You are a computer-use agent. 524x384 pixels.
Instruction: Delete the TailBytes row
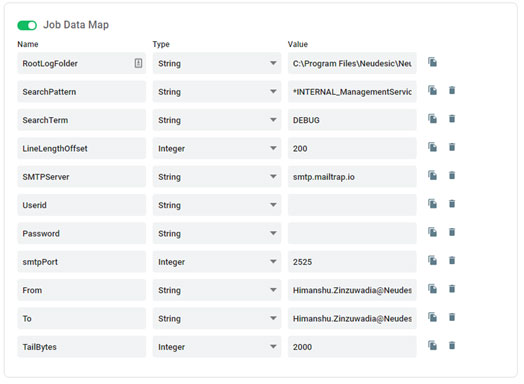[x=452, y=346]
